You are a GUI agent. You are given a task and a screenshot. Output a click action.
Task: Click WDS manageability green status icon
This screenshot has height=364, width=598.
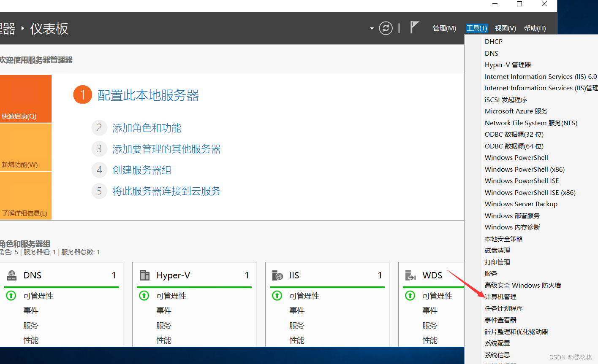tap(410, 296)
